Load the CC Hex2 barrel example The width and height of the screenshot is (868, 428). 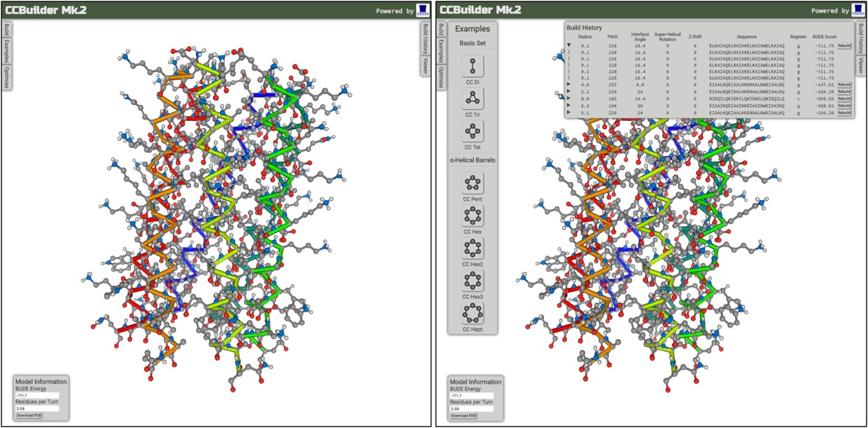click(x=473, y=248)
